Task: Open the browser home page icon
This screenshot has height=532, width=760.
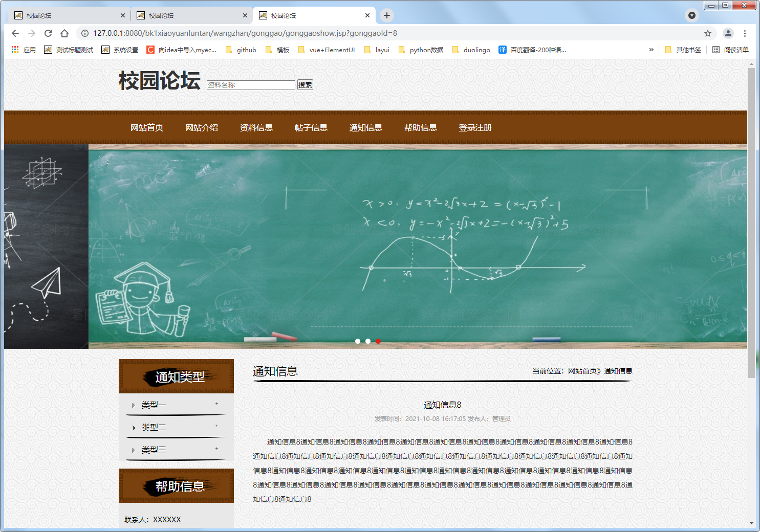Action: click(x=64, y=33)
